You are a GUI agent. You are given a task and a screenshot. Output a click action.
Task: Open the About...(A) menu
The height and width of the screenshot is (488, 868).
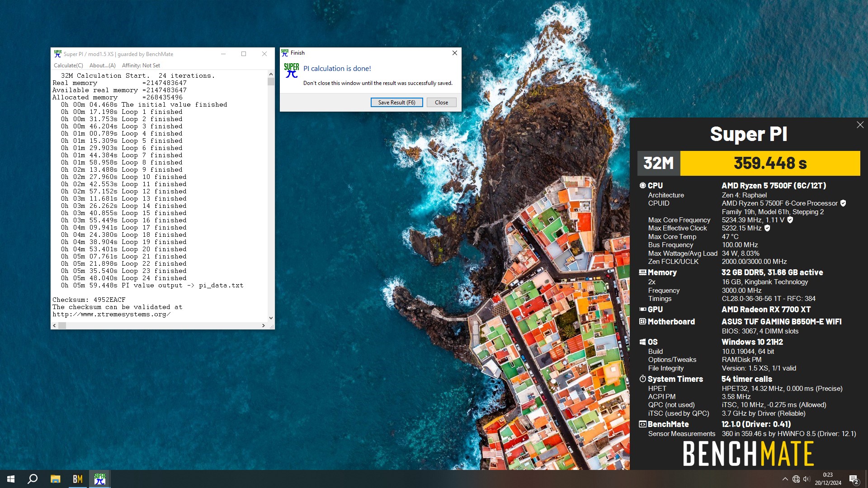click(x=103, y=66)
